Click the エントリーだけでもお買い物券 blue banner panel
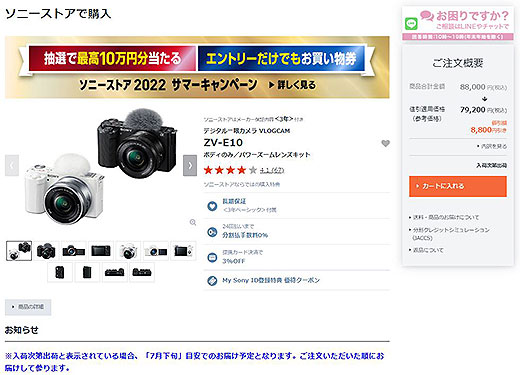This screenshot has height=375, width=520. click(x=281, y=58)
